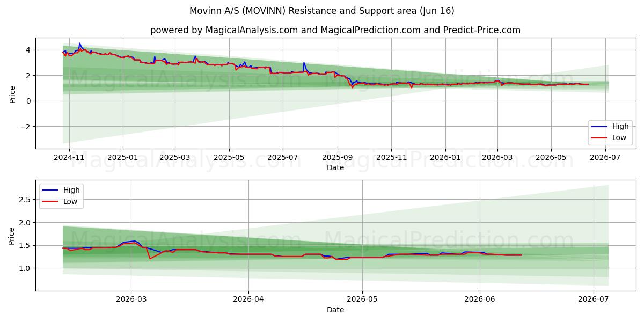Click the '2025-01' x-axis label on the top chart

pyautogui.click(x=123, y=157)
